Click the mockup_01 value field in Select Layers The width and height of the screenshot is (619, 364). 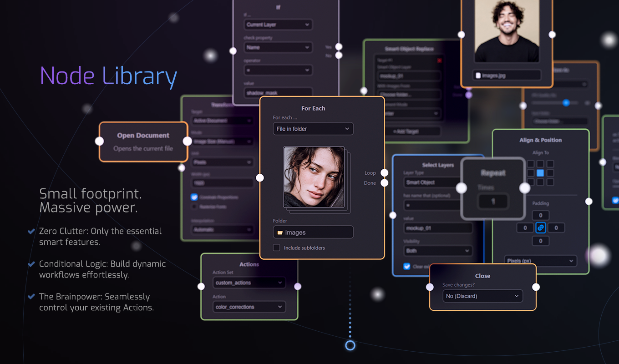438,228
